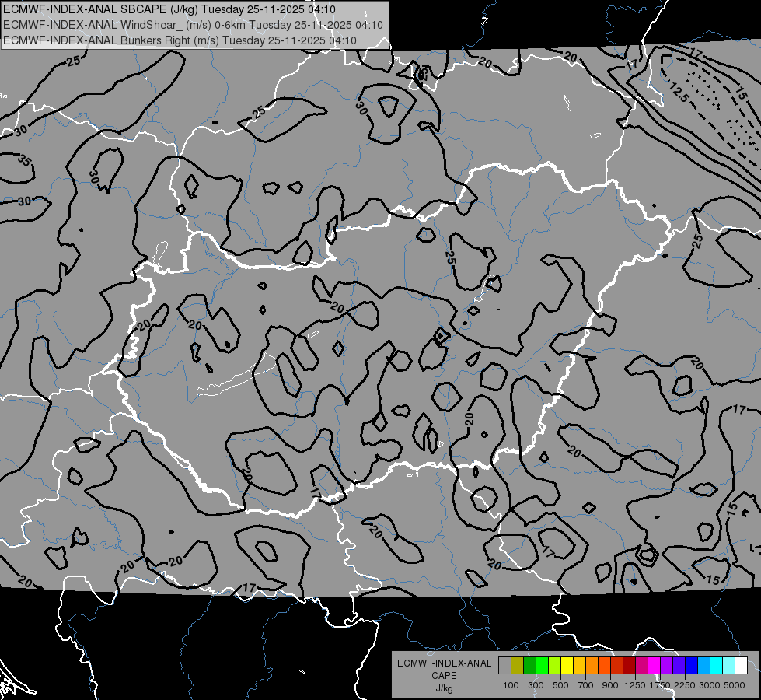Click the 1250 legend tick label
761x700 pixels.
coord(635,685)
